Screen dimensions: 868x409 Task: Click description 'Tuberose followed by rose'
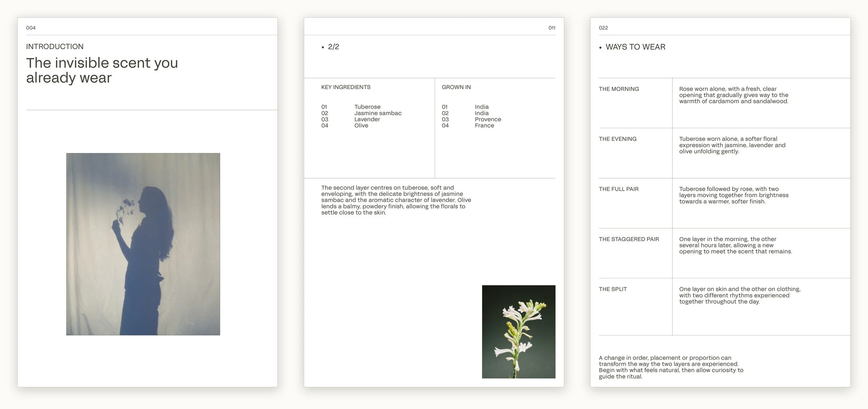(x=734, y=195)
